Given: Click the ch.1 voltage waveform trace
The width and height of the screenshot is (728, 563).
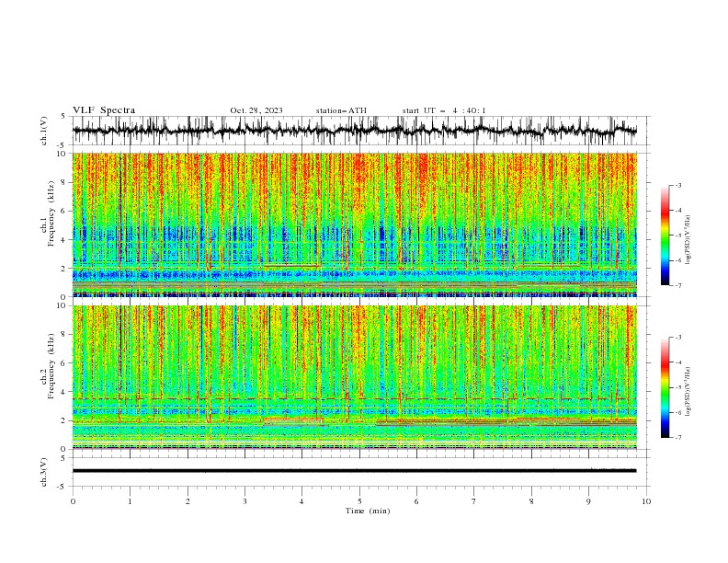Looking at the screenshot, I should tap(354, 131).
